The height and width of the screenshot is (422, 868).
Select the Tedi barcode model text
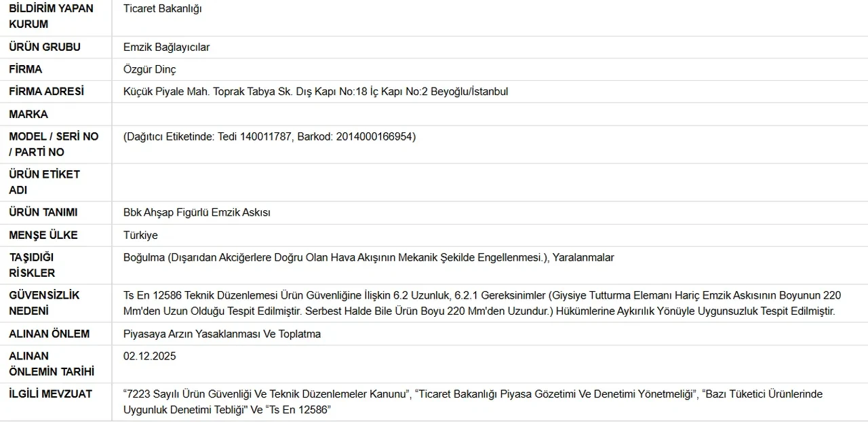click(x=269, y=136)
